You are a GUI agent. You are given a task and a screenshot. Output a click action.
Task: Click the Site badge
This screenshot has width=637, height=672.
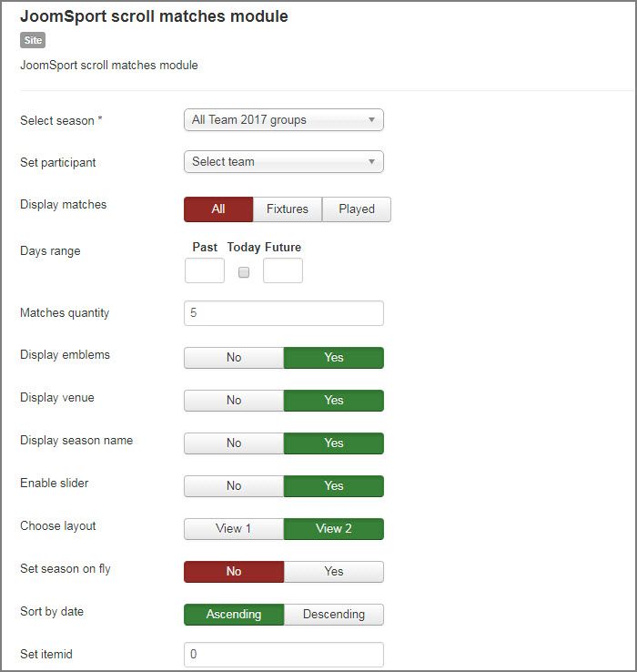[x=33, y=40]
